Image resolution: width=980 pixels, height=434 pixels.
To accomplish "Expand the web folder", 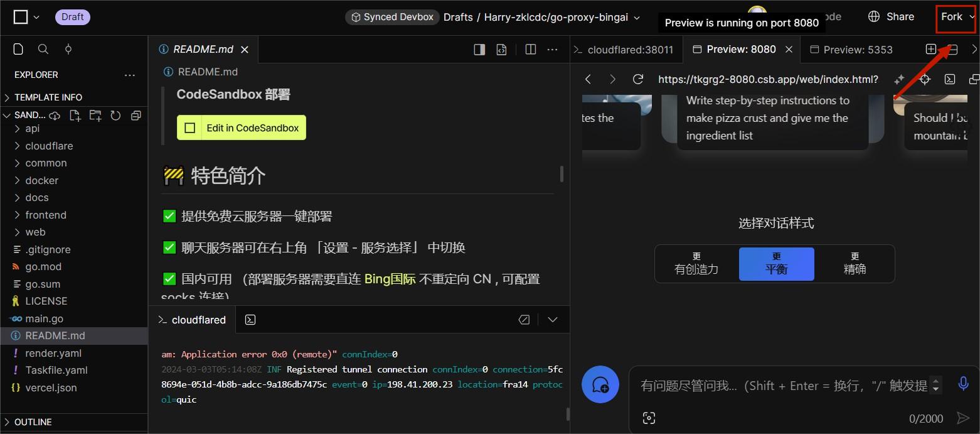I will click(74, 232).
